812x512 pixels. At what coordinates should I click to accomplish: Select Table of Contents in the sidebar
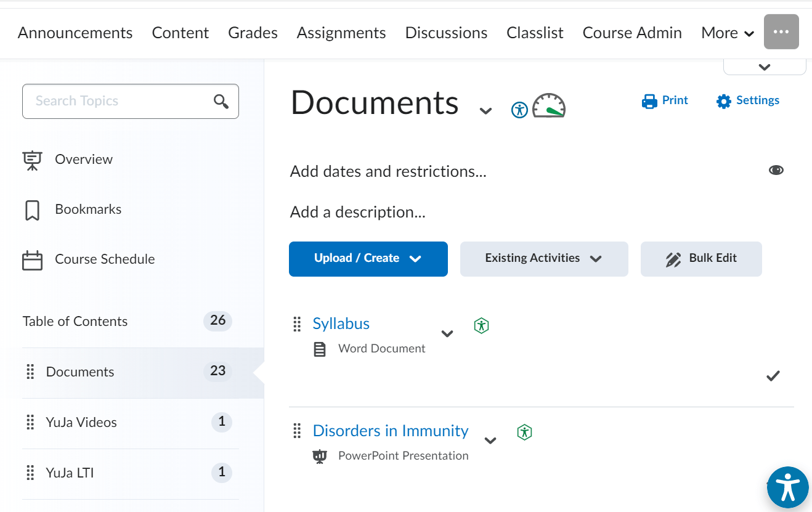[75, 322]
